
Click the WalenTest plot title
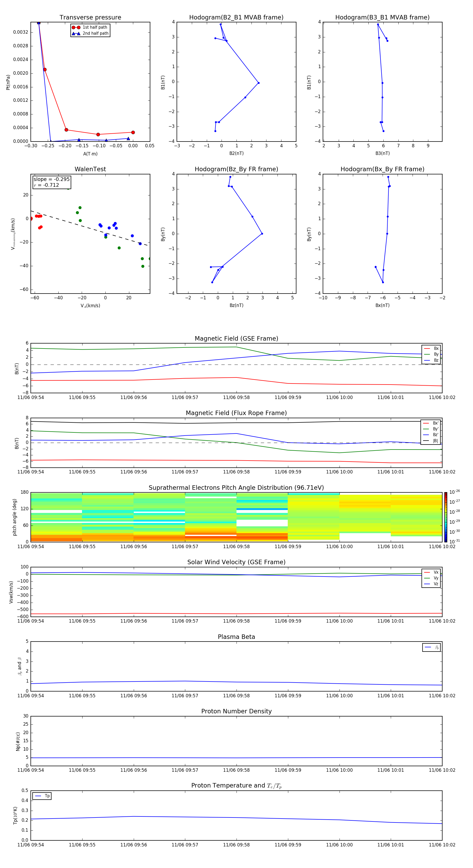(x=90, y=169)
